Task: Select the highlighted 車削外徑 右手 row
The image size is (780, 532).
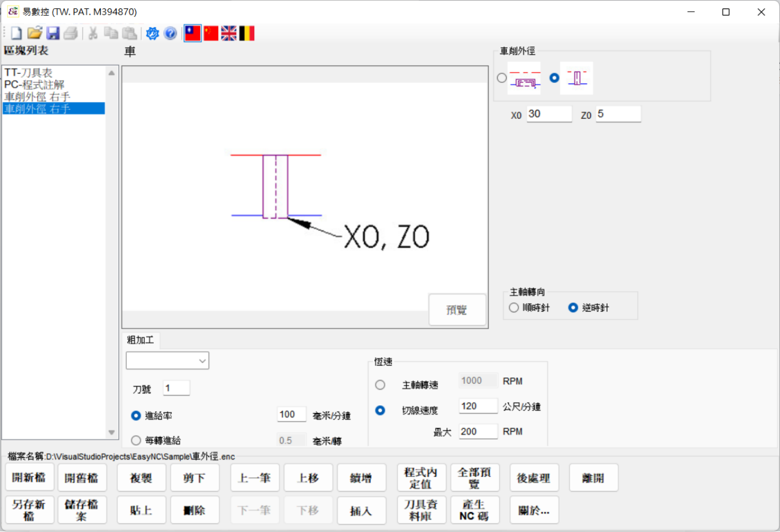Action: [x=54, y=108]
